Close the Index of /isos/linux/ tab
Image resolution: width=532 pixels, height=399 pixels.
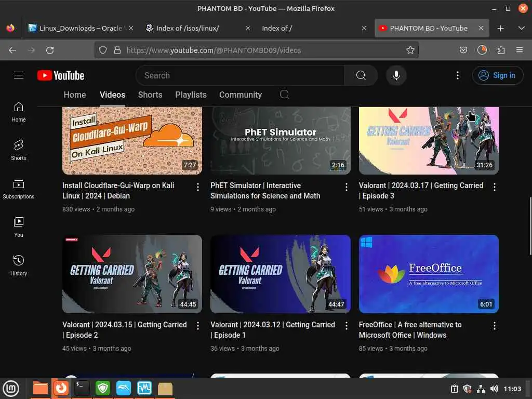[x=248, y=28]
